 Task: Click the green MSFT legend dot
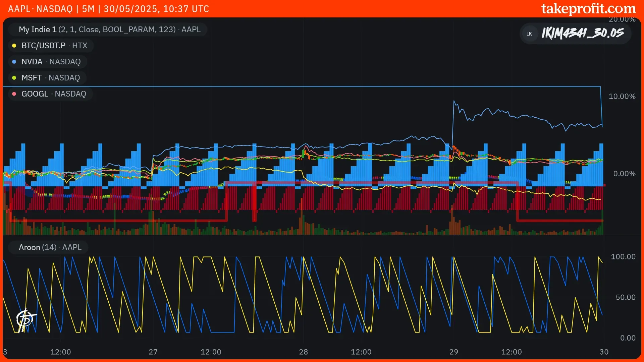14,78
